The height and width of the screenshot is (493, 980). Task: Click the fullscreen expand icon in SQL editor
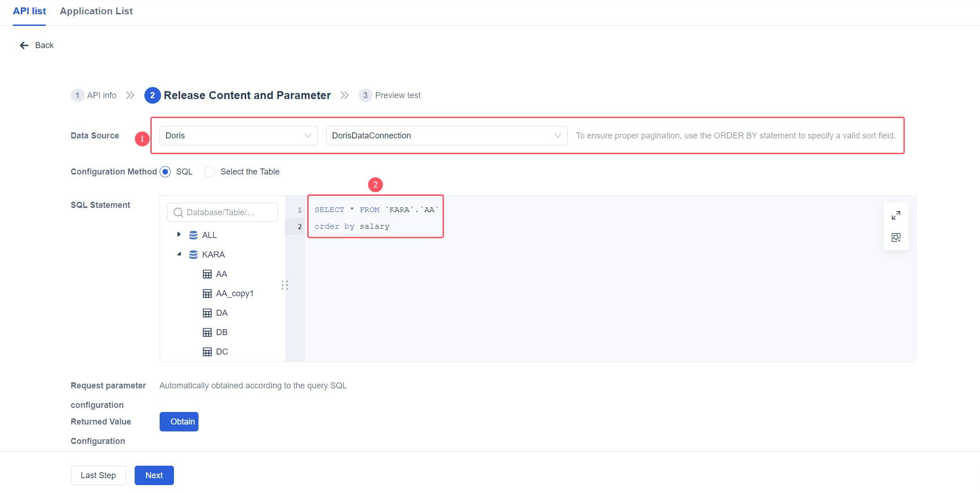click(896, 214)
